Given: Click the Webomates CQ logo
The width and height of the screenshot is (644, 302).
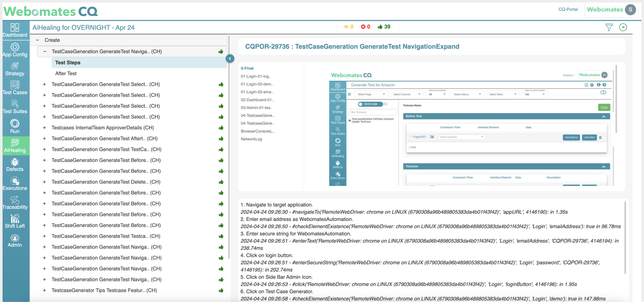Looking at the screenshot, I should [51, 11].
